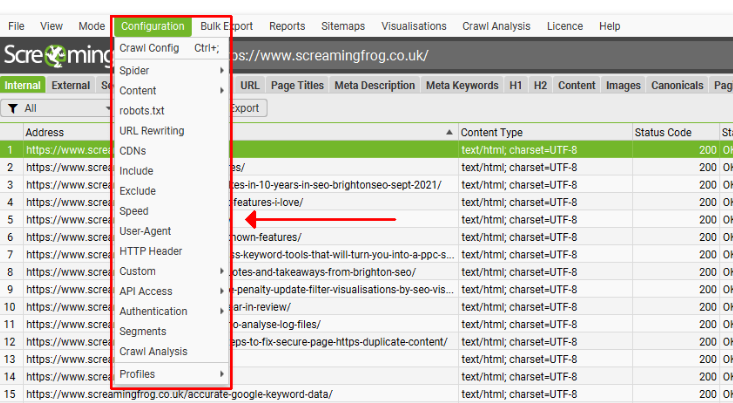Image resolution: width=733 pixels, height=403 pixels.
Task: Open HTTP Header configuration
Action: (x=171, y=252)
